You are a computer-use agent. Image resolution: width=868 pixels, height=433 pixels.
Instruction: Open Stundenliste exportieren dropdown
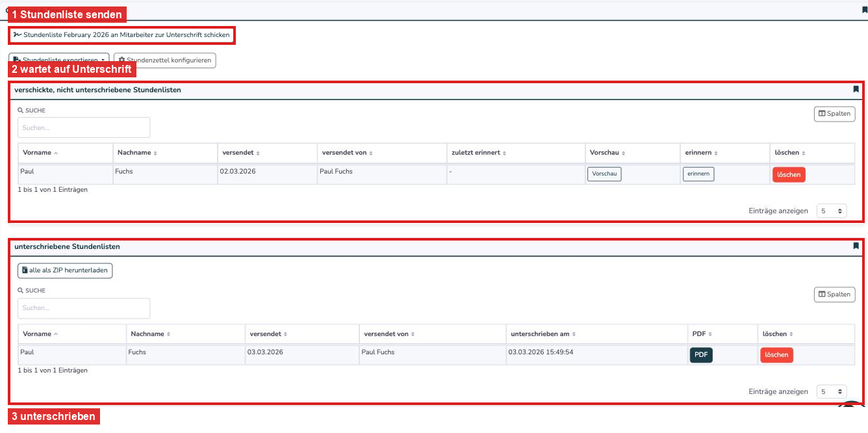[x=59, y=60]
